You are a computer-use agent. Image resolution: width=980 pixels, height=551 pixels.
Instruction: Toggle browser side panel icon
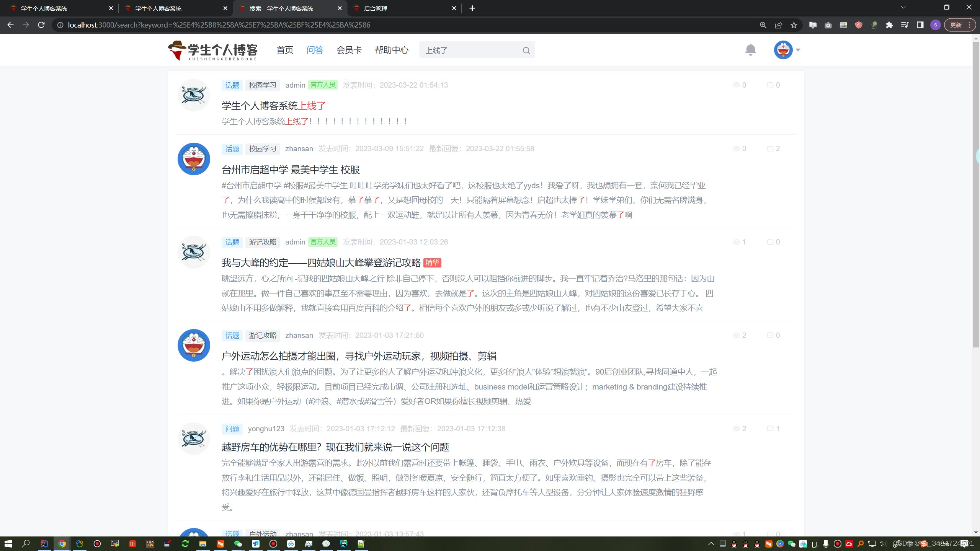pyautogui.click(x=920, y=25)
